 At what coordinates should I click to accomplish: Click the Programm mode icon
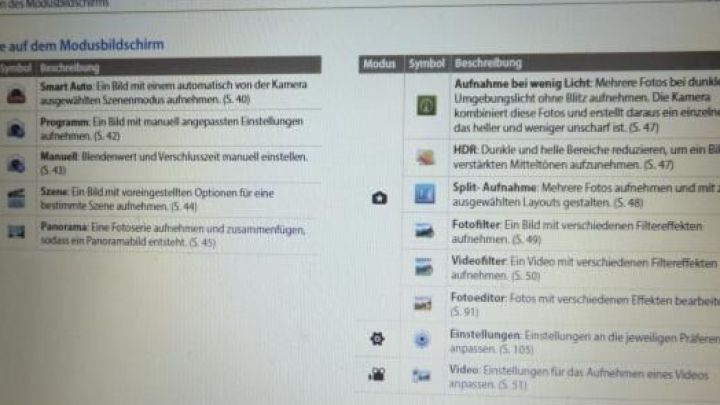pyautogui.click(x=16, y=130)
